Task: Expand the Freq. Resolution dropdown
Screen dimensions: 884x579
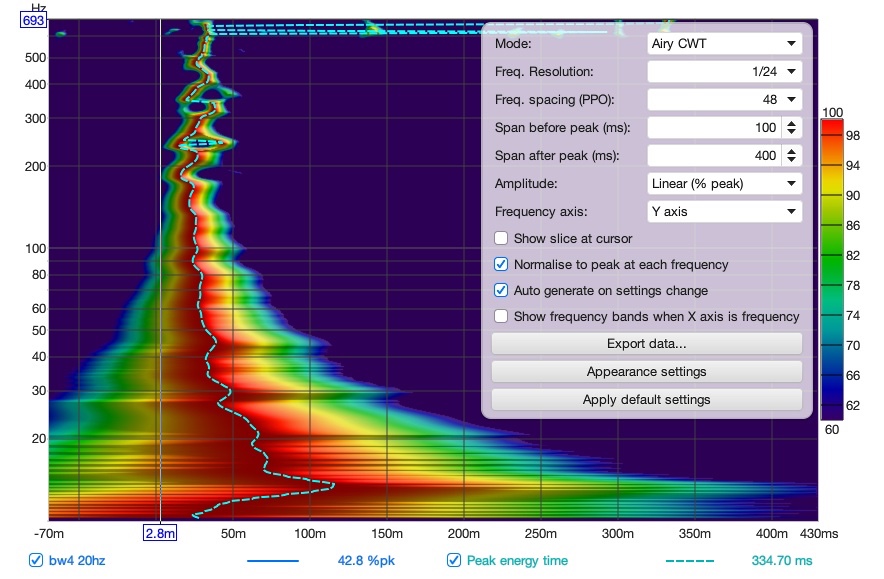Action: 724,72
